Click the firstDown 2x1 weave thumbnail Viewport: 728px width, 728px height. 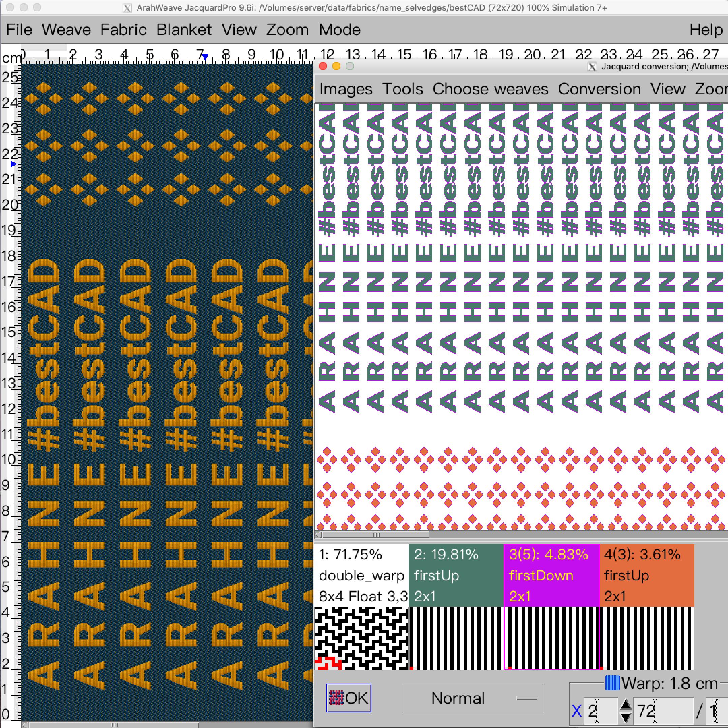551,638
